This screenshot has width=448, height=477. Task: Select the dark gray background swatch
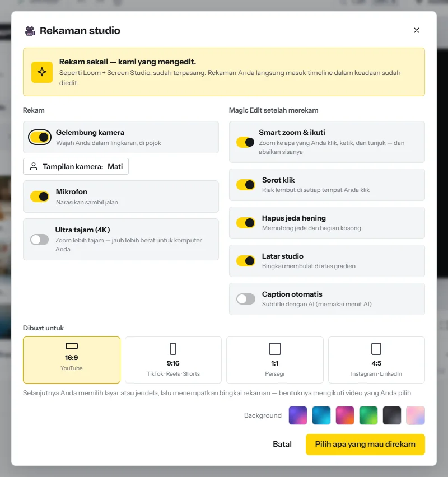tap(391, 415)
